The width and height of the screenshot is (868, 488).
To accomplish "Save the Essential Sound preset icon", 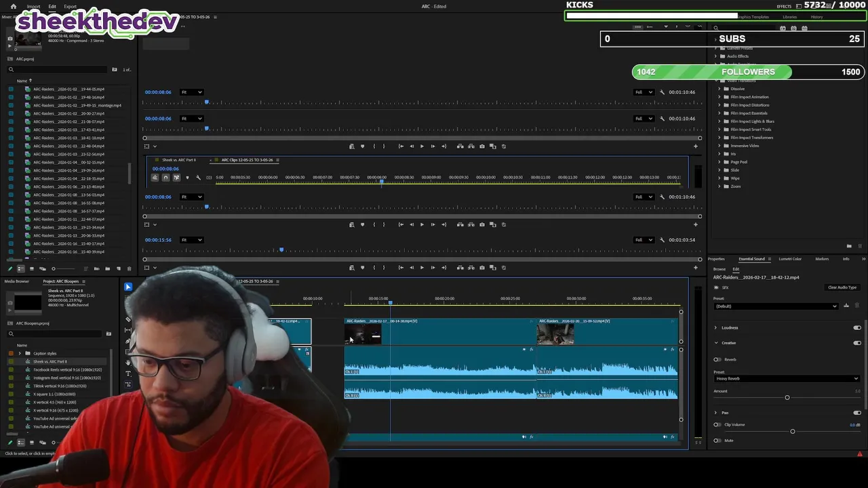I will 846,306.
